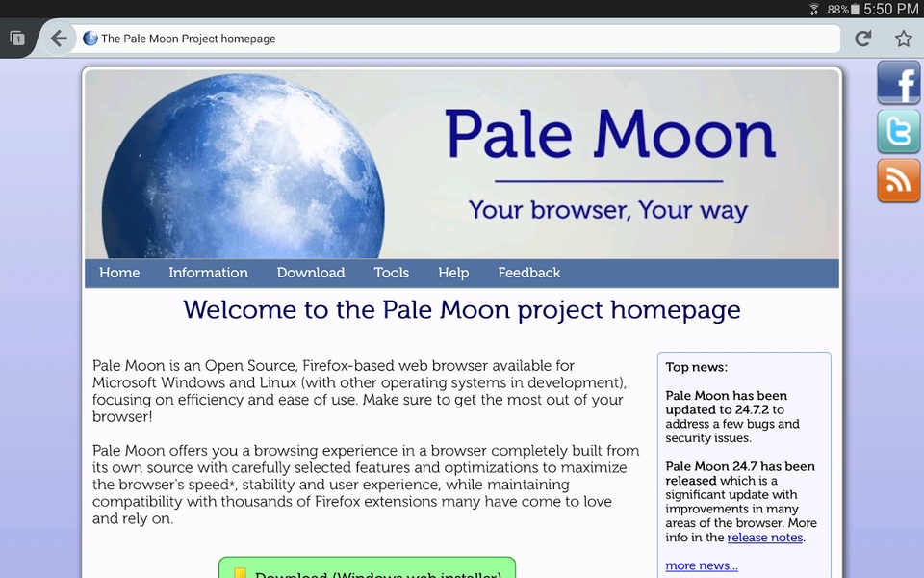Open the Facebook social icon
The width and height of the screenshot is (924, 578).
898,83
